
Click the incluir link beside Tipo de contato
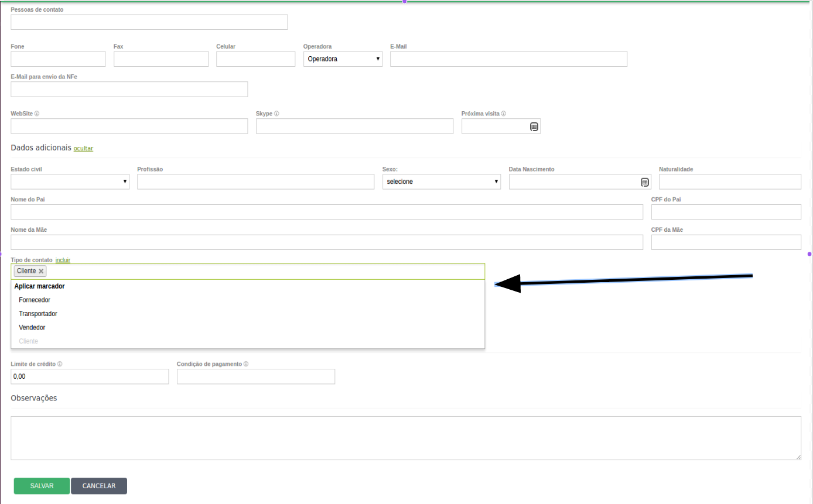[63, 259]
